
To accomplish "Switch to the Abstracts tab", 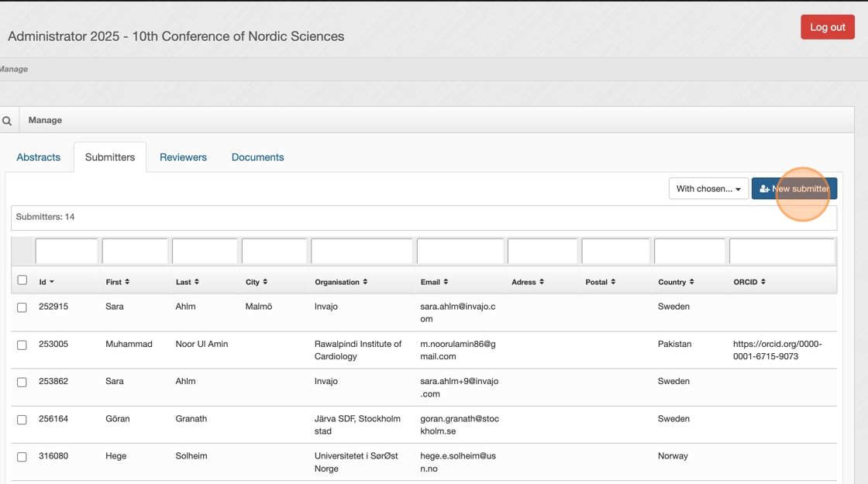I will (x=39, y=157).
